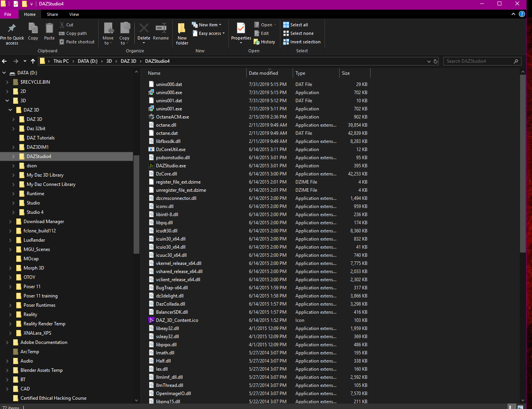Screen dimensions: 532x409
Task: Open file History
Action: pos(264,42)
